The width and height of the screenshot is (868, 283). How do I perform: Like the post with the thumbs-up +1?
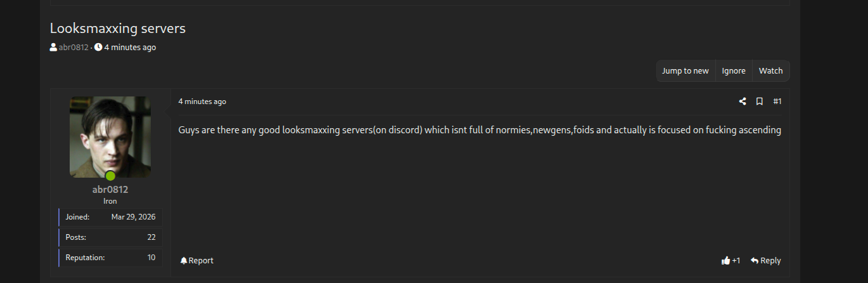[x=731, y=260]
